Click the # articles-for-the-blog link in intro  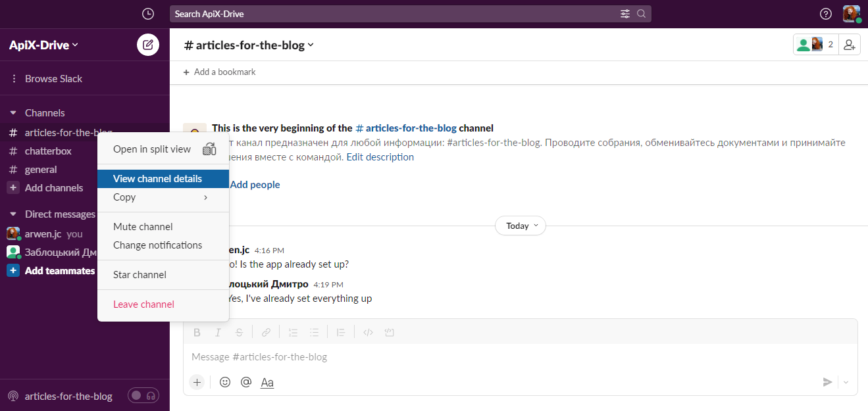coord(406,128)
